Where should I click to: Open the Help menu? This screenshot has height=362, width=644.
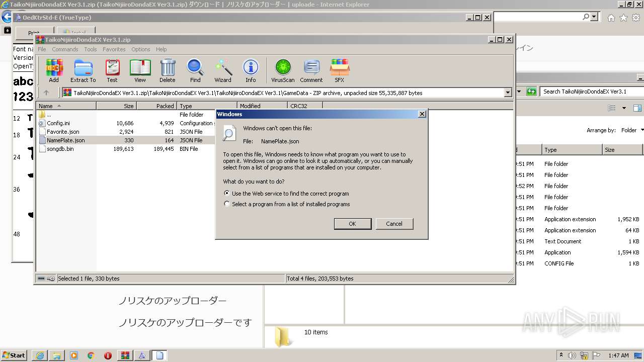[x=161, y=49]
